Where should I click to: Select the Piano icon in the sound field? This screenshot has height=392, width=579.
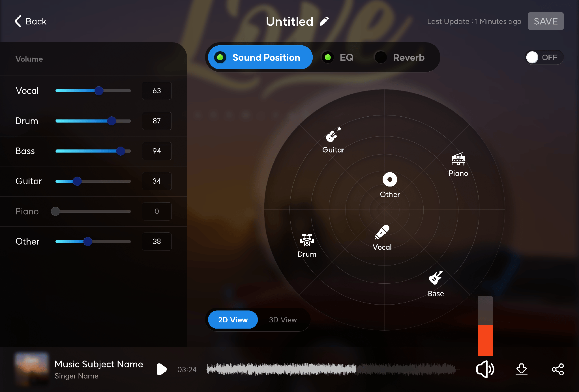pyautogui.click(x=458, y=159)
